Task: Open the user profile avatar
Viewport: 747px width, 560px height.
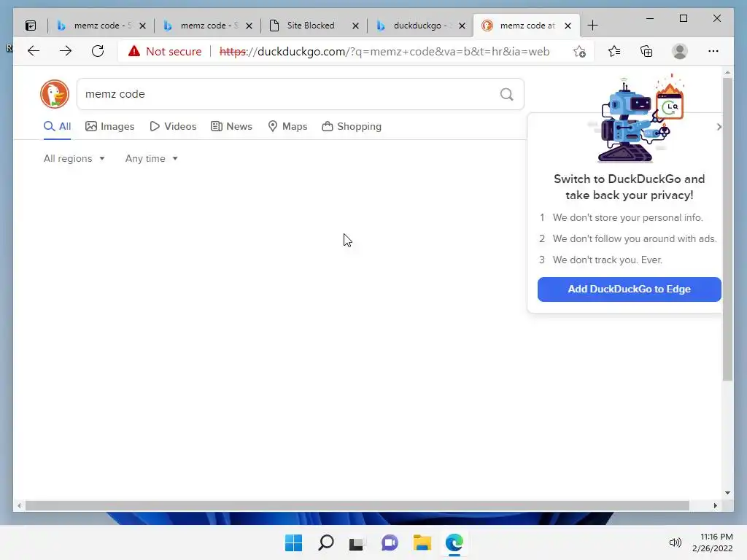Action: [680, 51]
